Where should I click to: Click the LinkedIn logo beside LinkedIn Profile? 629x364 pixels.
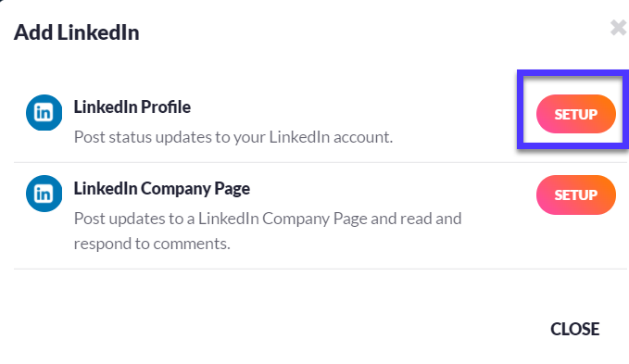pos(44,113)
